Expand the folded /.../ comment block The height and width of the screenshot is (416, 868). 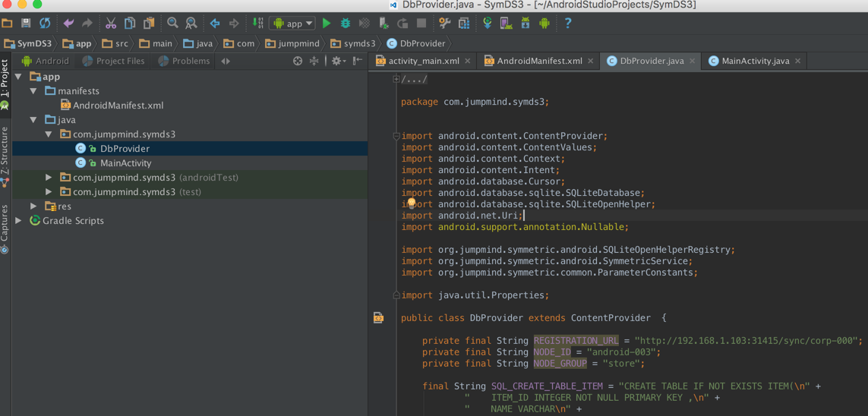tap(396, 79)
